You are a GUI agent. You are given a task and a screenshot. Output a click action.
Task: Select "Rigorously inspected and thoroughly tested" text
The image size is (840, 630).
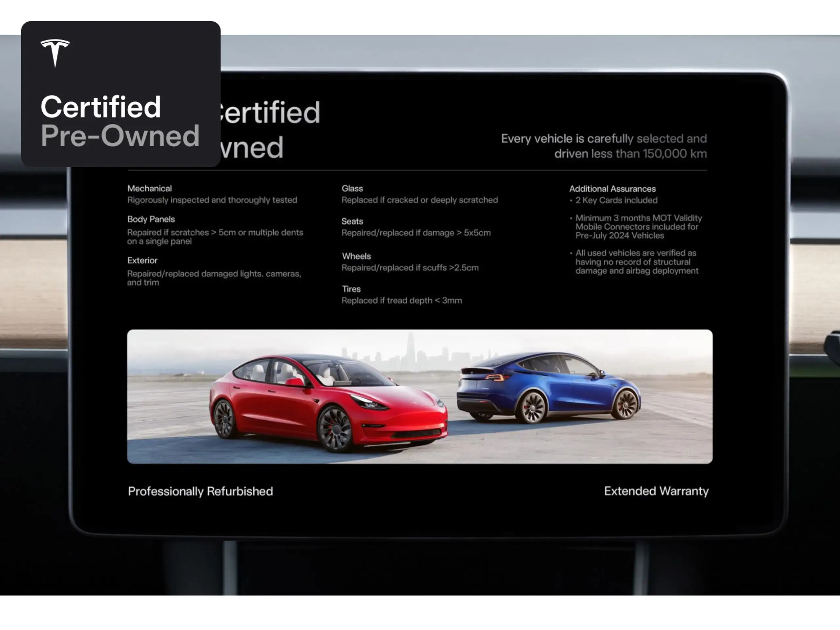(212, 200)
